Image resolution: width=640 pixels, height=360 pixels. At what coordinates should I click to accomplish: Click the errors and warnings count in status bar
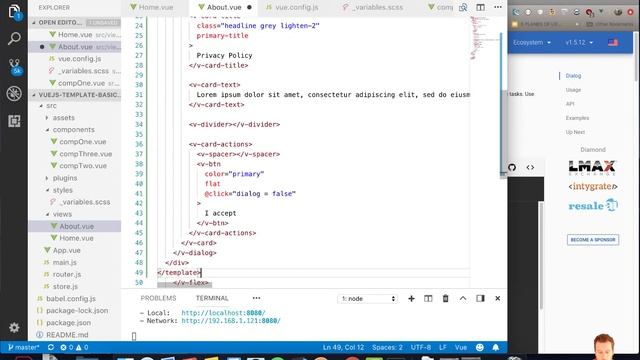[x=74, y=347]
